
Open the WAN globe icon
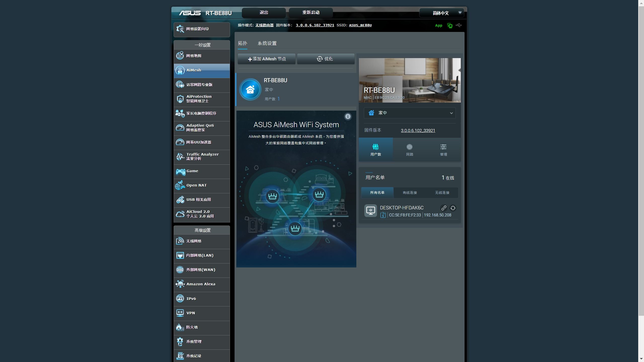180,270
